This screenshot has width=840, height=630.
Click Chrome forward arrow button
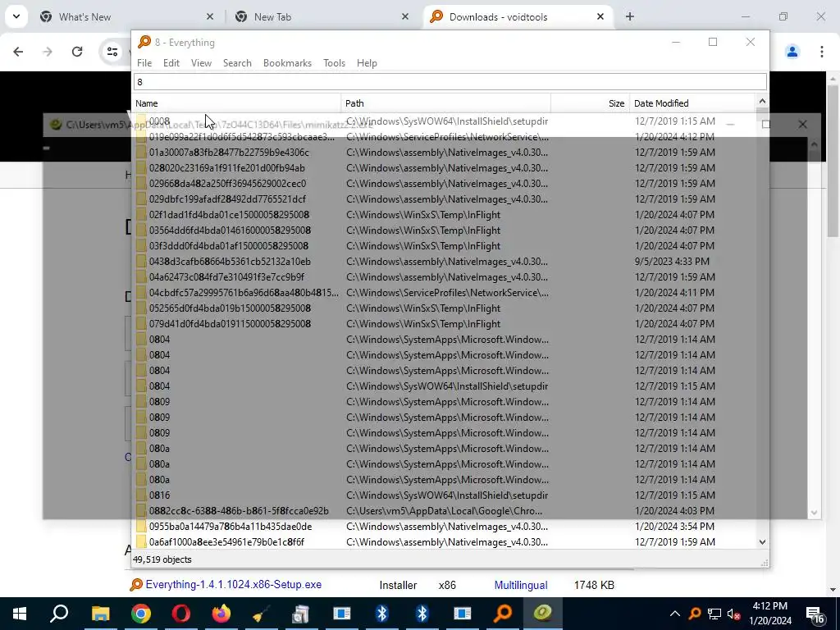pyautogui.click(x=48, y=52)
